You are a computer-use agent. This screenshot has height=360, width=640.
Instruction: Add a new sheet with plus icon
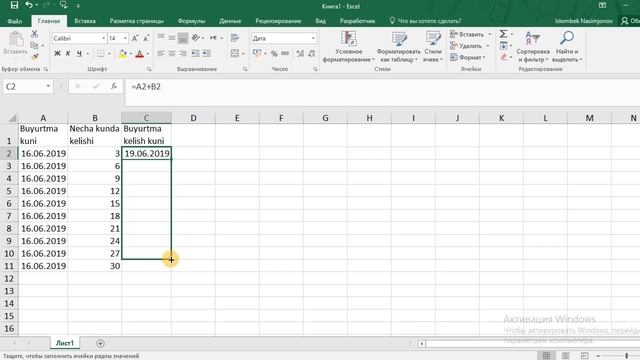[x=100, y=343]
